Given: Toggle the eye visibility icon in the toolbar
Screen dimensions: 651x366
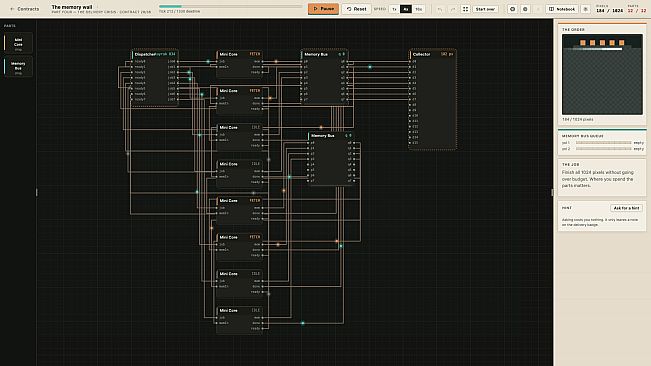Looking at the screenshot, I should (x=512, y=9).
